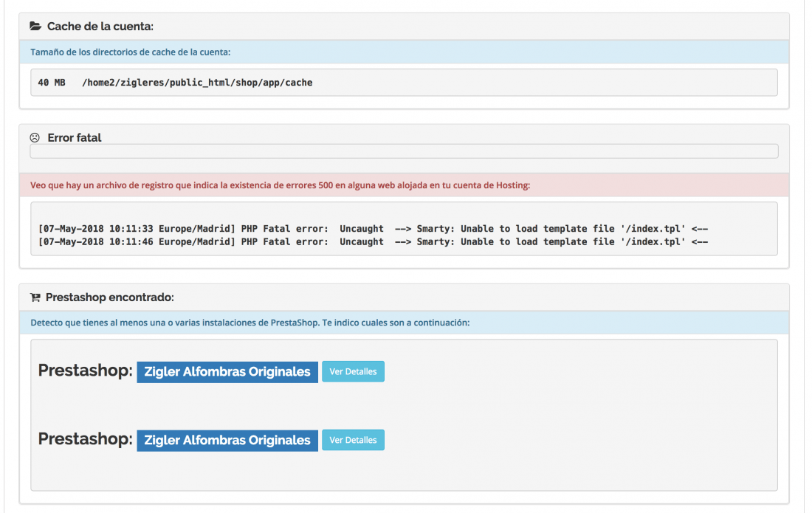
Task: Click the empty bar under Error fatal
Action: click(404, 151)
